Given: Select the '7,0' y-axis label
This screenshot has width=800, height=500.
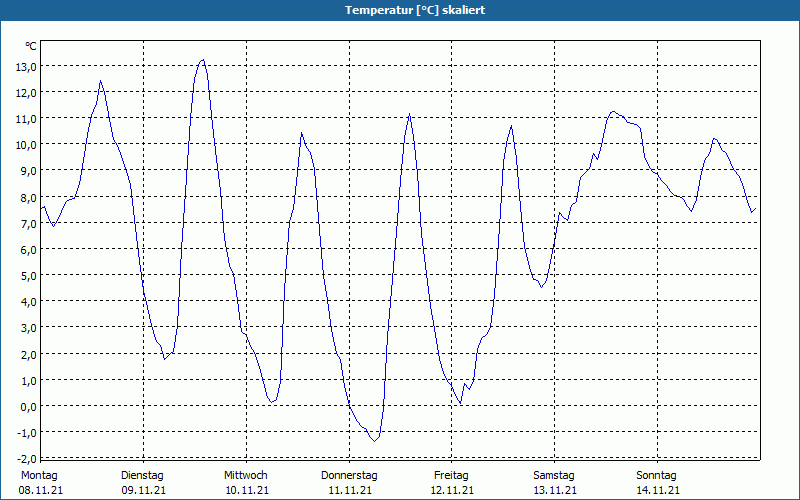Looking at the screenshot, I should pyautogui.click(x=29, y=223).
